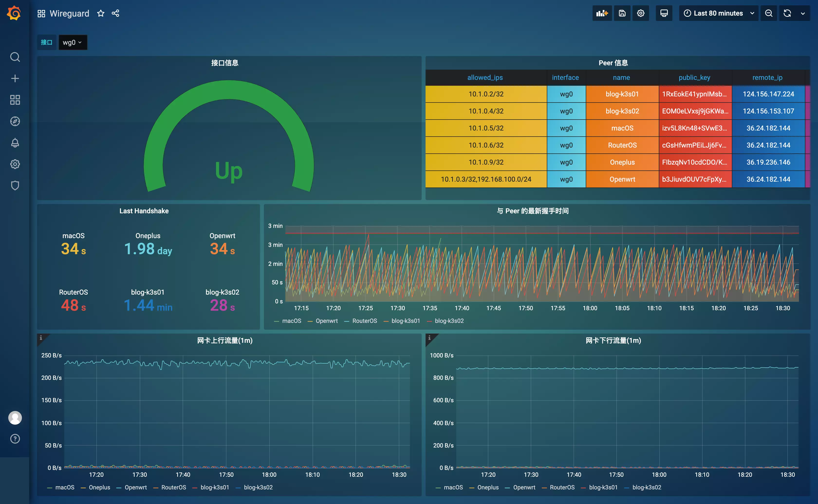
Task: Click the blog-k3s02 name cell in table
Action: [623, 111]
